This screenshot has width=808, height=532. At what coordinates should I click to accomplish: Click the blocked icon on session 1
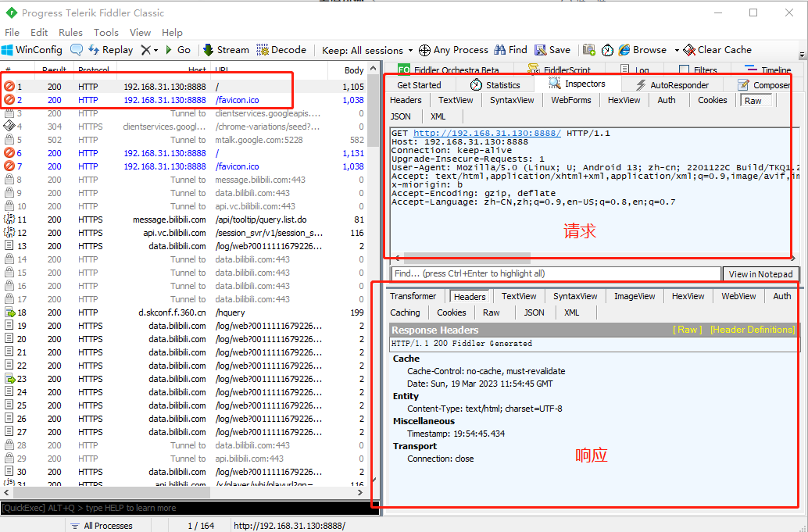(9, 87)
